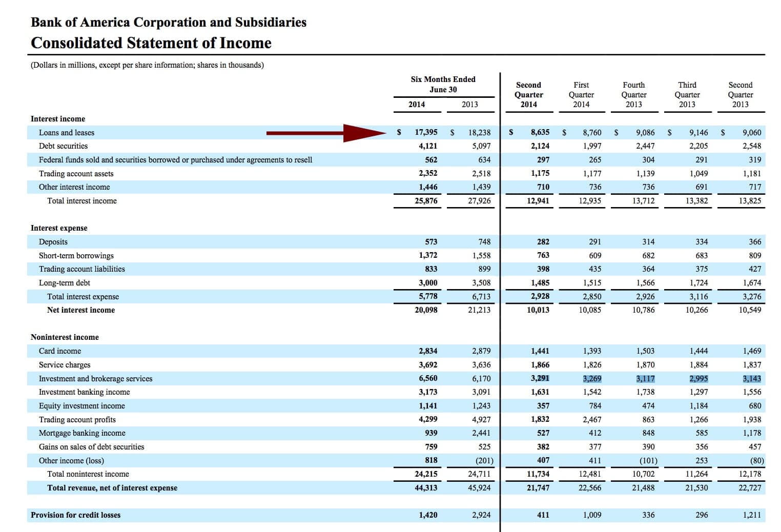Select the bold 'Net interest income' row label
Image resolution: width=781 pixels, height=532 pixels.
point(81,310)
